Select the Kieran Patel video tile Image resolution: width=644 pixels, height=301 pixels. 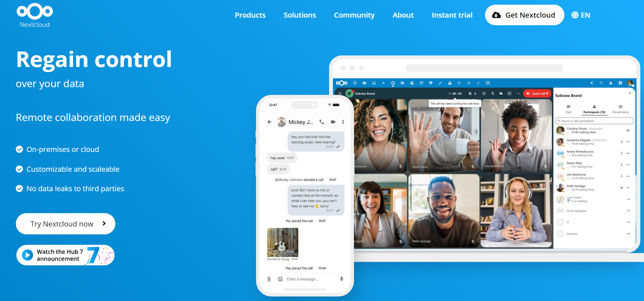pos(444,135)
